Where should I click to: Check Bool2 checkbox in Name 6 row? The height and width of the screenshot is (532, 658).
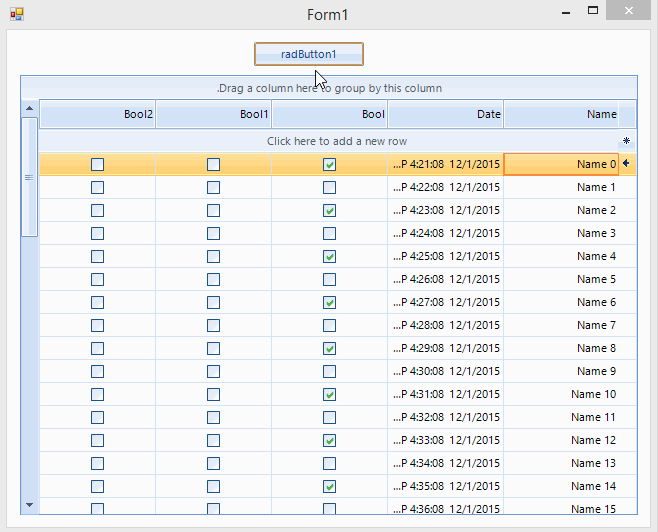point(97,303)
